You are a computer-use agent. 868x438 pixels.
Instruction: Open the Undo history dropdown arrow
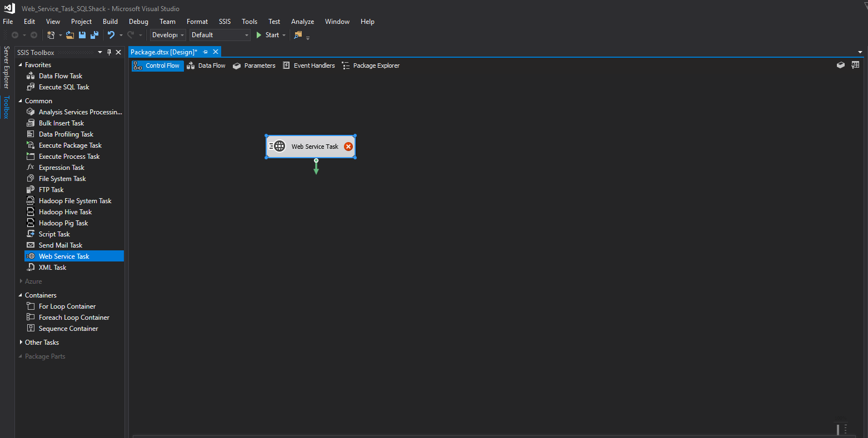tap(121, 35)
